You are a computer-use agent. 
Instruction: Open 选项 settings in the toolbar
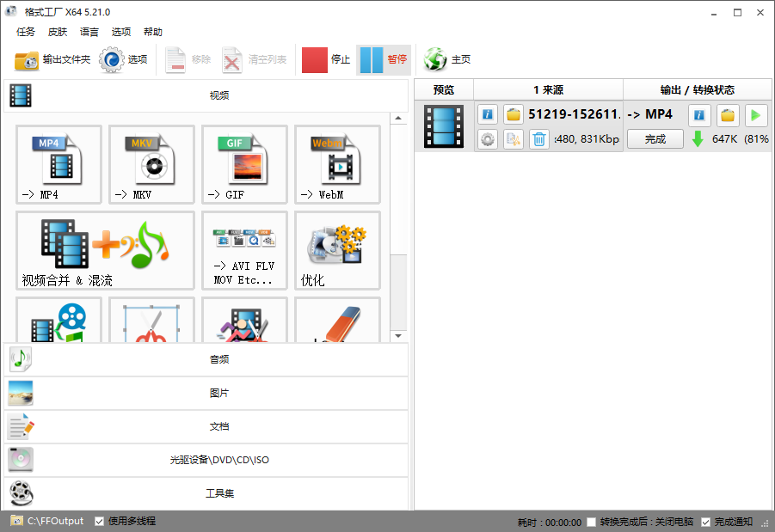[x=124, y=60]
